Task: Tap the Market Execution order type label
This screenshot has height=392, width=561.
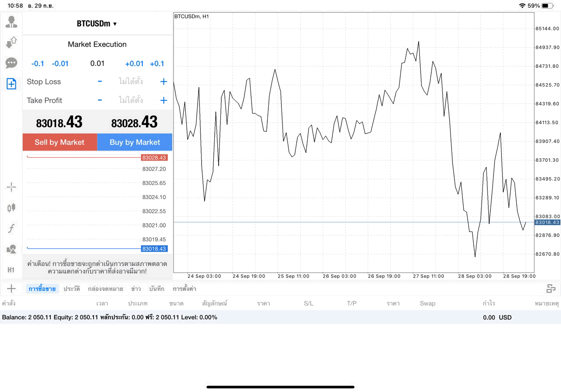Action: point(97,44)
